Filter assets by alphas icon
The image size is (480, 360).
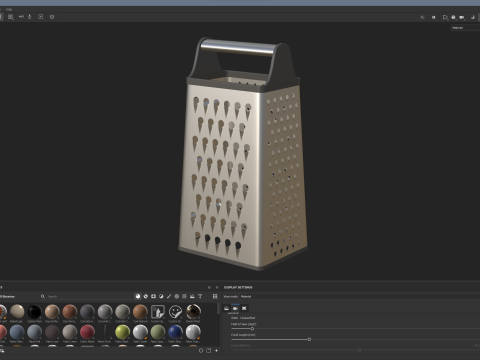point(177,296)
